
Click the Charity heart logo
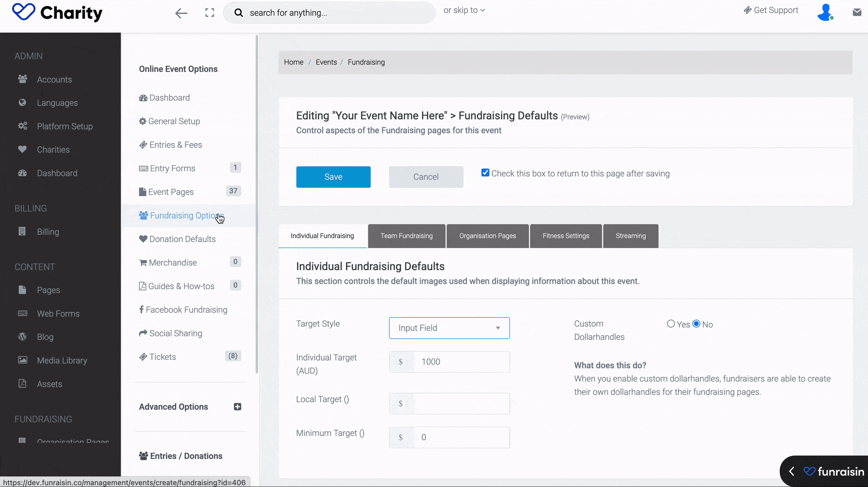(x=23, y=12)
